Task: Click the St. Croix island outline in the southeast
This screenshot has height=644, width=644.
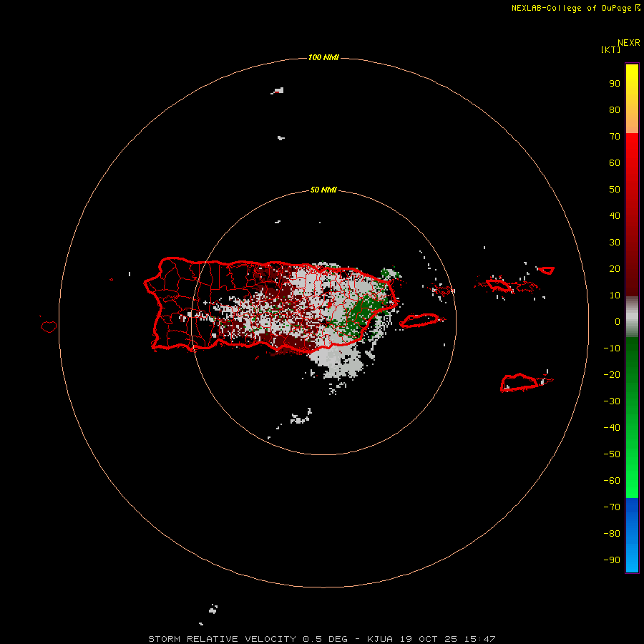Action: pyautogui.click(x=520, y=382)
